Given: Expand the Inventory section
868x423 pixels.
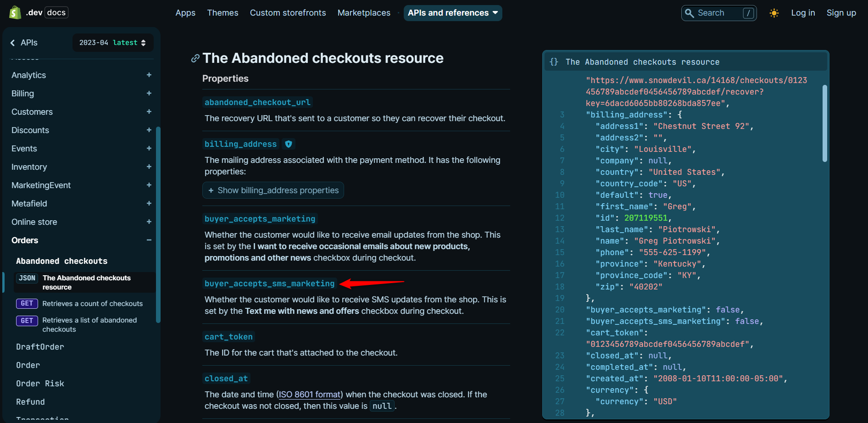Looking at the screenshot, I should (149, 167).
